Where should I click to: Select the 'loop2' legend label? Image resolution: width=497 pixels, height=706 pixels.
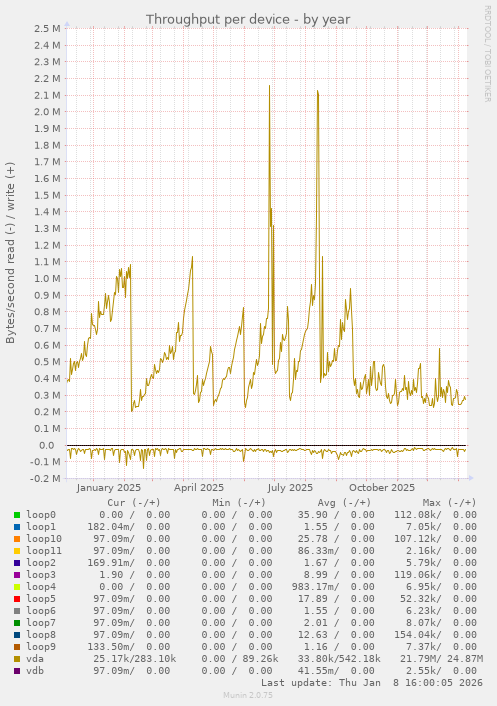click(x=41, y=563)
